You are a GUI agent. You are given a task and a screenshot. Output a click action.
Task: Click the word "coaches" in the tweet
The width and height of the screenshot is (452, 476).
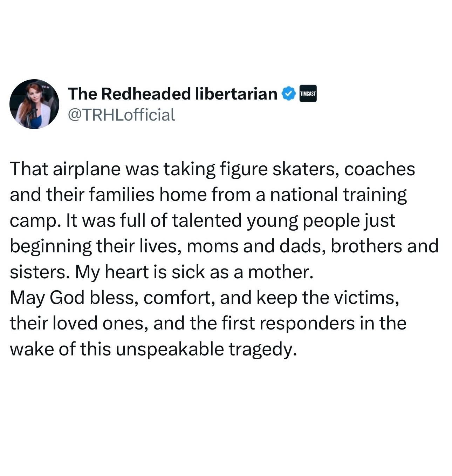[380, 169]
